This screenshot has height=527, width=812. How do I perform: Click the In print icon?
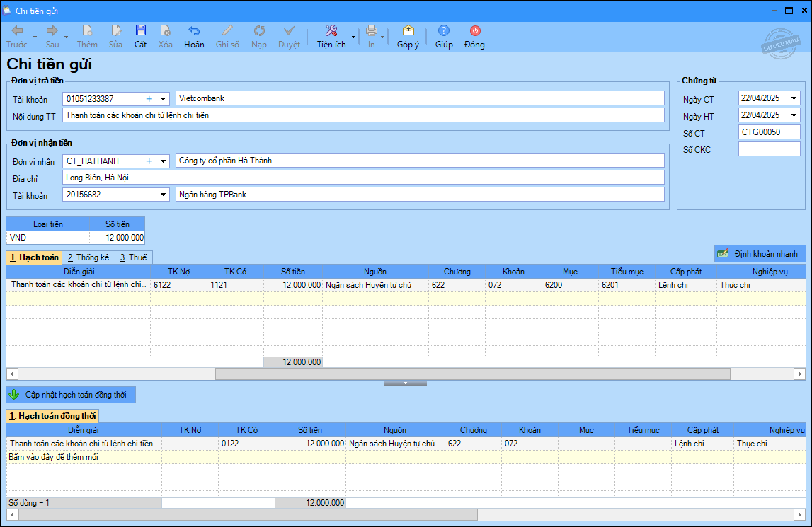[x=371, y=37]
